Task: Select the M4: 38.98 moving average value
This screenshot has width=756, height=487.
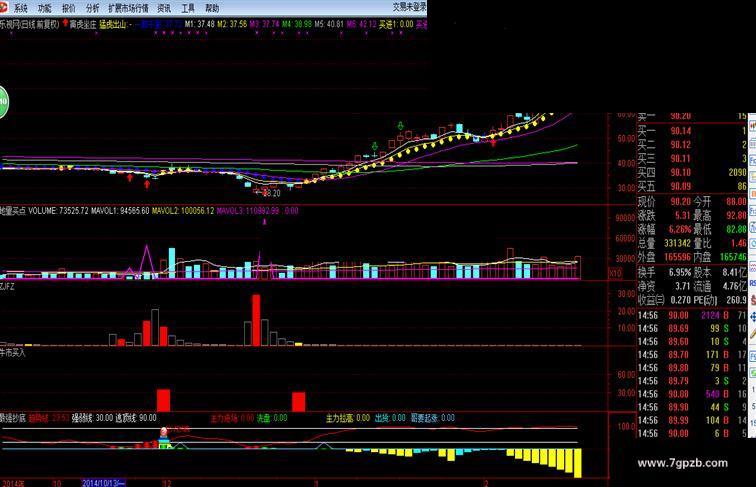Action: (297, 24)
